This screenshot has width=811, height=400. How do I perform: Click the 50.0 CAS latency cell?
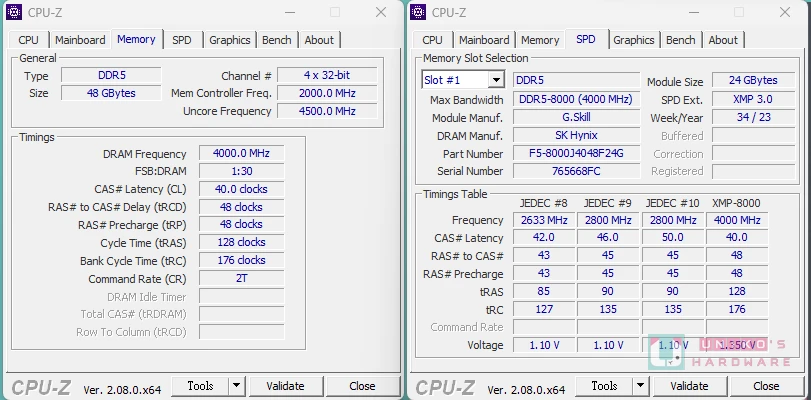pos(673,238)
